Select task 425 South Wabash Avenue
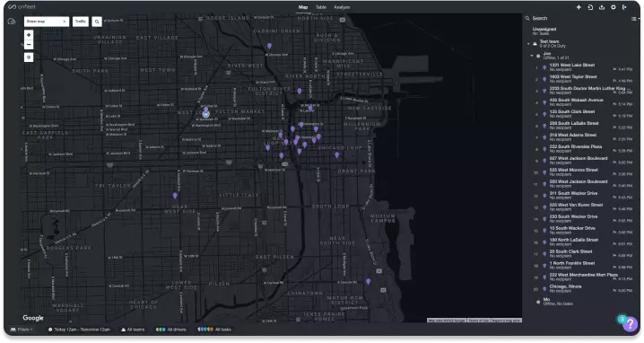The height and width of the screenshot is (343, 644). (583, 102)
